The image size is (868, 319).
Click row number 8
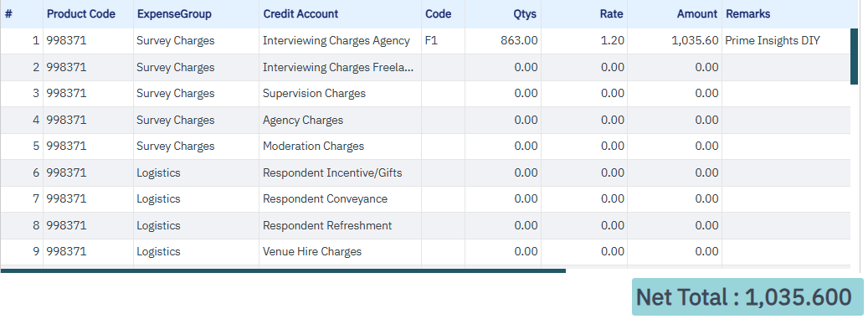pos(22,225)
